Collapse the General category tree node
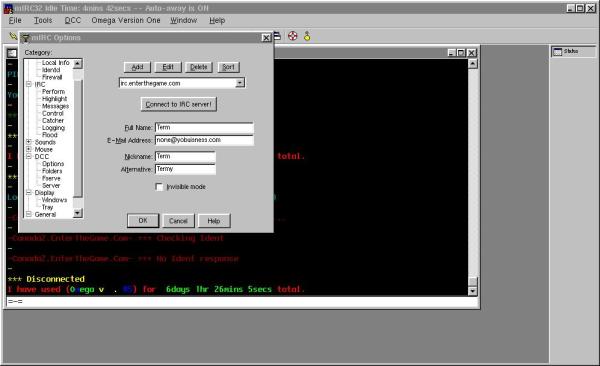This screenshot has height=366, width=600. (x=29, y=214)
